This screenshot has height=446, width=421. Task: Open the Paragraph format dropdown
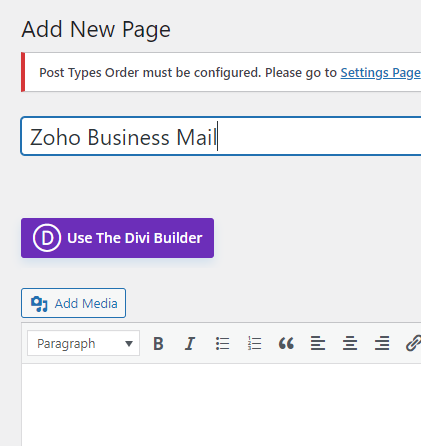[x=83, y=343]
